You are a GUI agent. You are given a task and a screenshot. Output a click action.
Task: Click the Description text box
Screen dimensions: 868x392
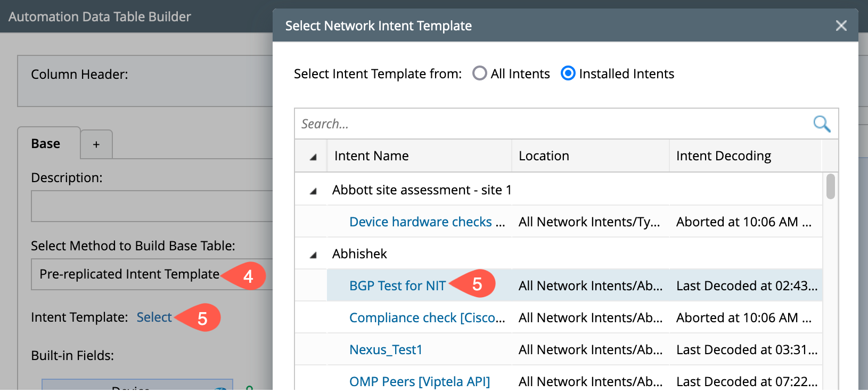point(151,206)
